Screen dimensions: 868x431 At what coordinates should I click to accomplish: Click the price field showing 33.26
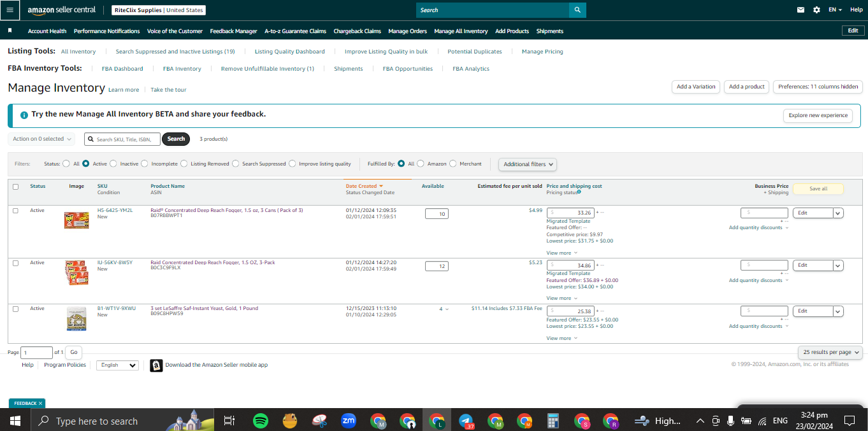570,213
